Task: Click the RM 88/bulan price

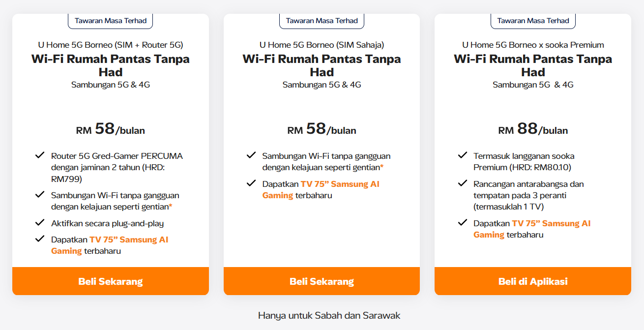Action: tap(533, 129)
